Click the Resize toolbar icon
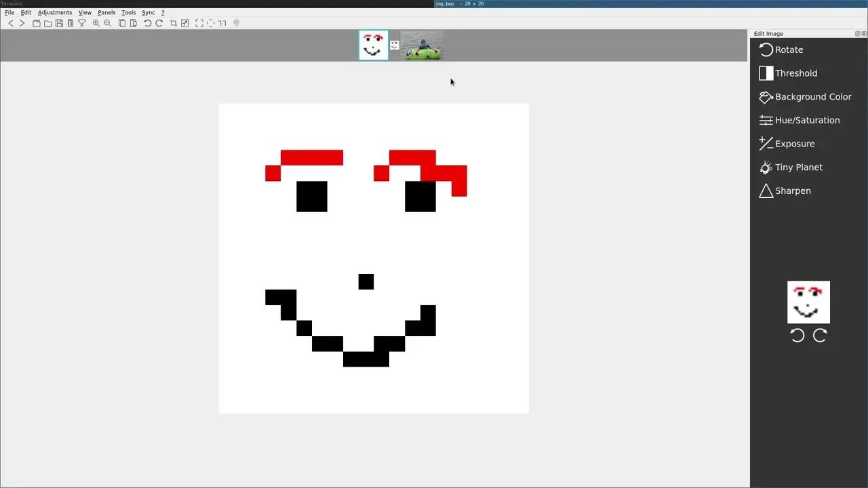 tap(184, 22)
